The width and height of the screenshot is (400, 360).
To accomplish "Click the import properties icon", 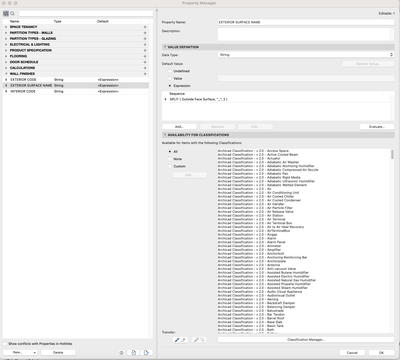I will pos(134,353).
